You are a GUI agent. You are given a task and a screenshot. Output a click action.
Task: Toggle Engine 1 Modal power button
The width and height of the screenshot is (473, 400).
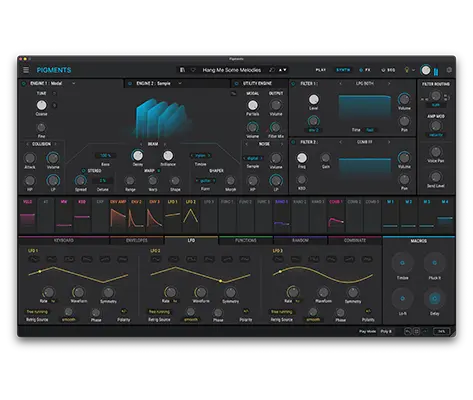(24, 83)
